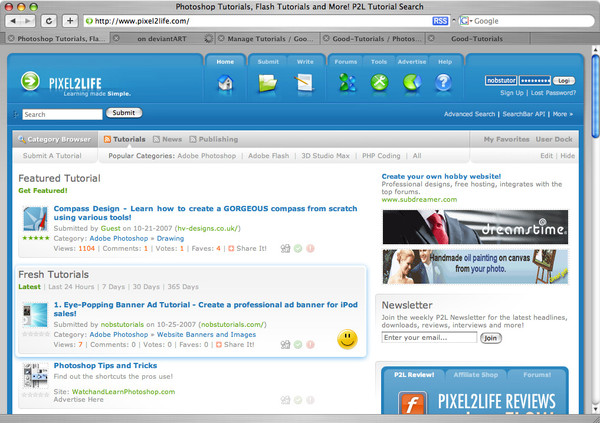Go back with the browser back arrow
The width and height of the screenshot is (600, 423).
point(13,21)
